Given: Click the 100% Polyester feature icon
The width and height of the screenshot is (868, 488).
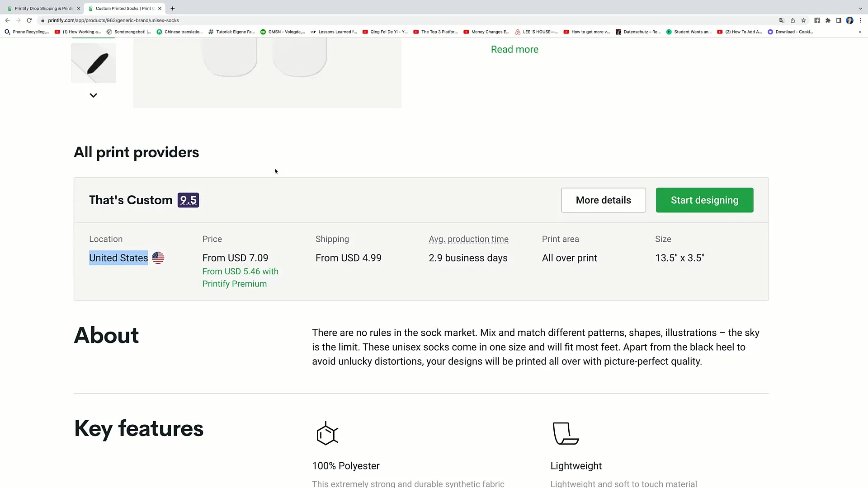Looking at the screenshot, I should [327, 433].
